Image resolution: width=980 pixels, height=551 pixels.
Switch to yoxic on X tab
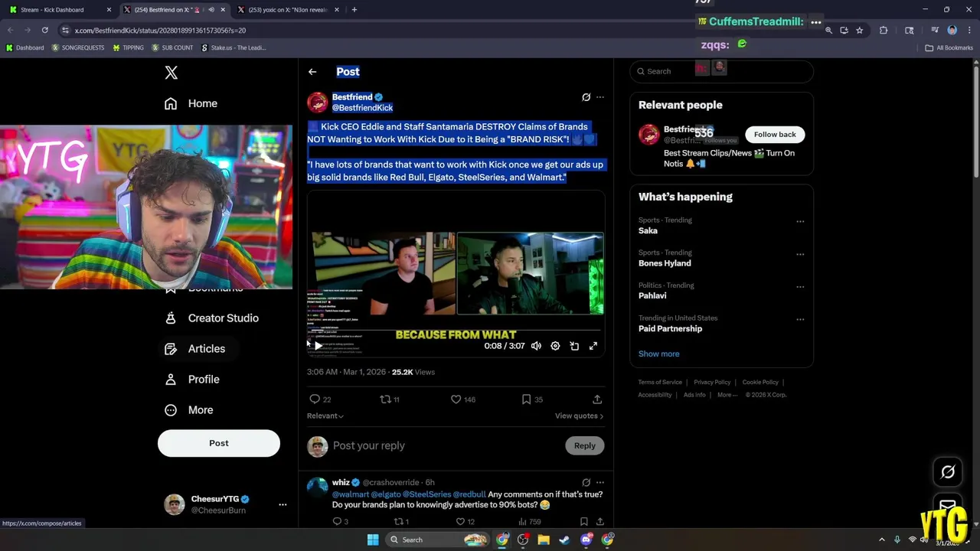[287, 10]
